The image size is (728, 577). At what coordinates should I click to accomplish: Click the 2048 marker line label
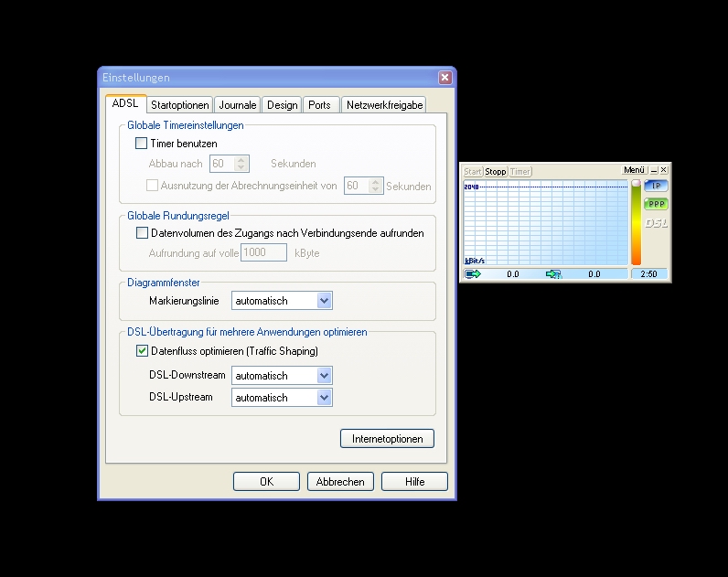click(x=471, y=187)
